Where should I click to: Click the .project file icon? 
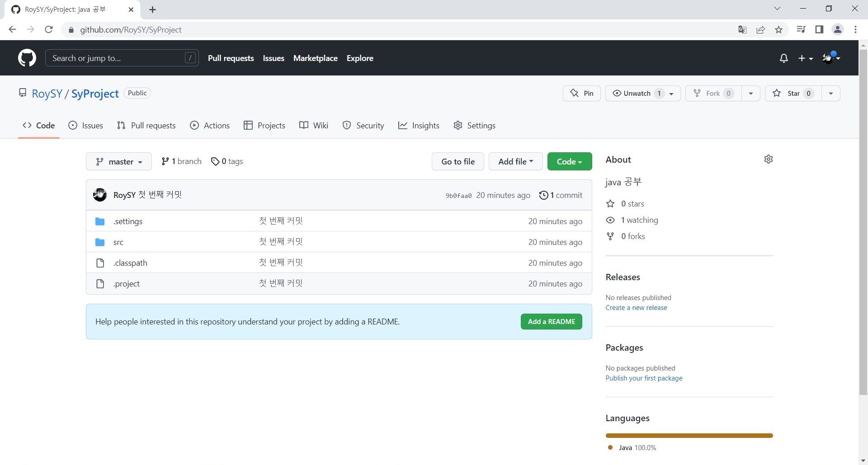tap(100, 284)
